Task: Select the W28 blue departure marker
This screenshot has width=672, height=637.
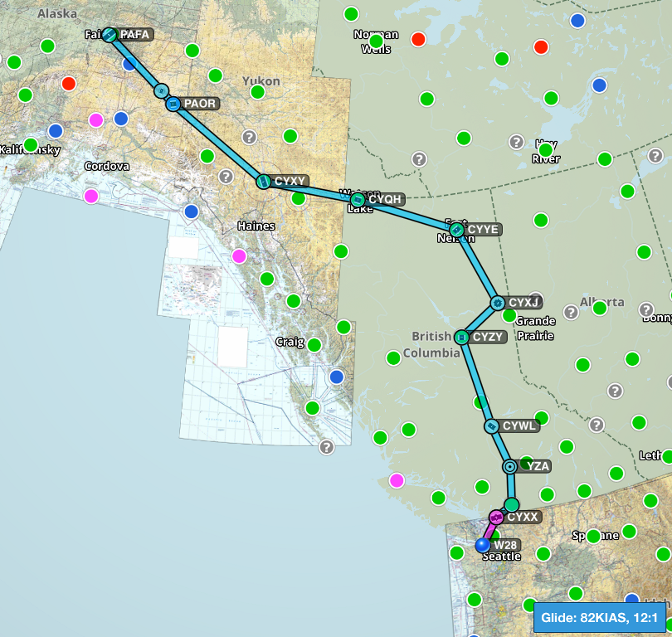Action: [x=483, y=545]
